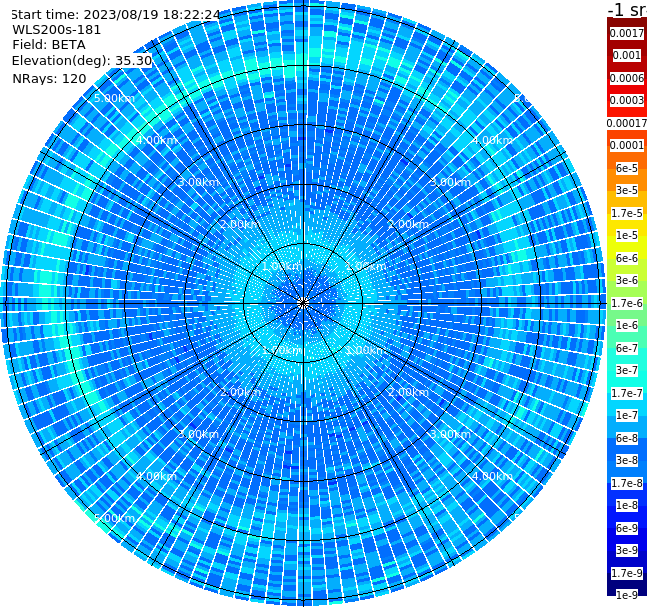The width and height of the screenshot is (647, 607).
Task: Click the 1e-8 colorbar label
Action: (x=627, y=505)
